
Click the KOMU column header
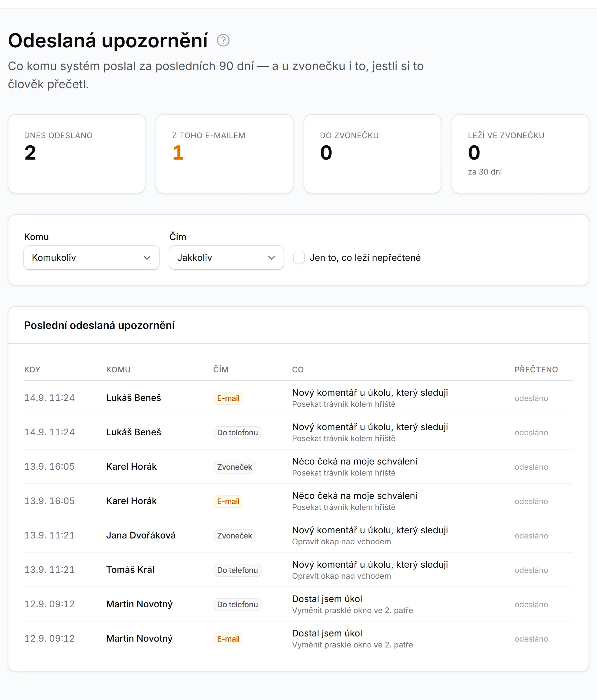click(118, 369)
